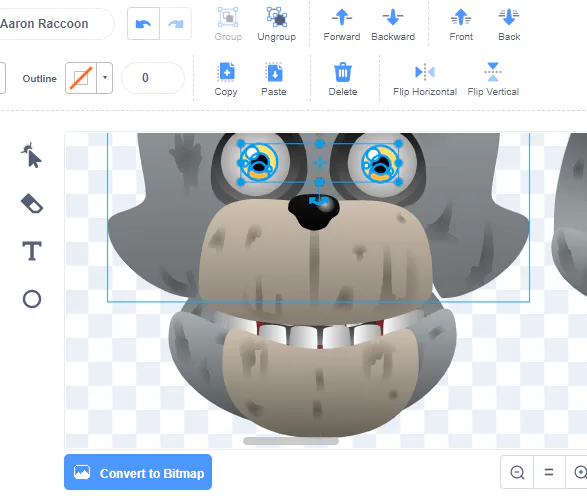Send selection to Back
Viewport: 587px width, 496px height.
(509, 24)
